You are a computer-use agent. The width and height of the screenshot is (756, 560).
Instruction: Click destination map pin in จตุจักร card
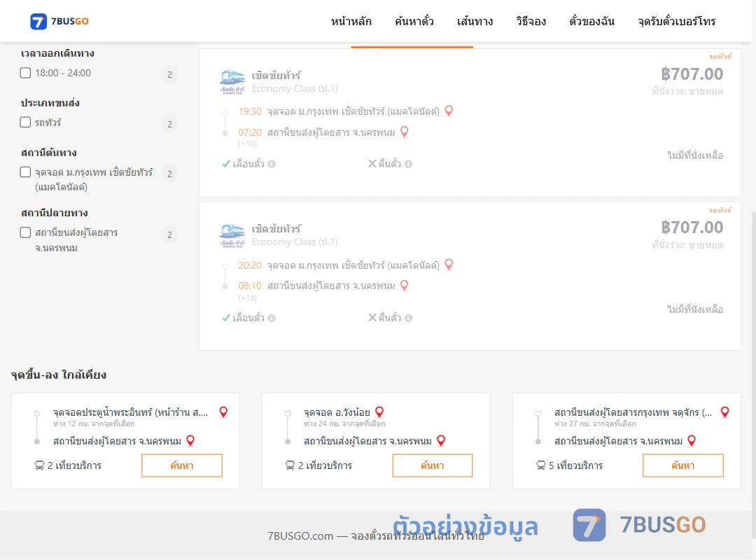[692, 440]
